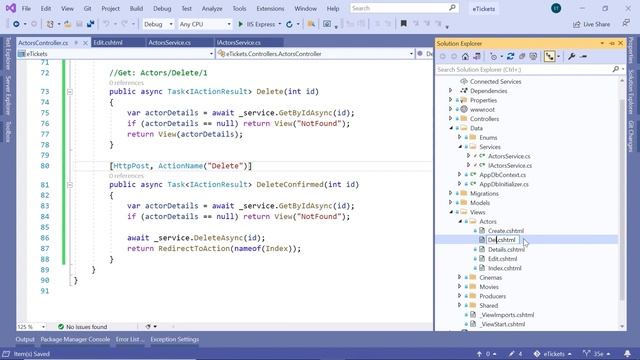This screenshot has height=360, width=640.
Task: Click the browser refresh icon in toolbar
Action: [x=289, y=24]
